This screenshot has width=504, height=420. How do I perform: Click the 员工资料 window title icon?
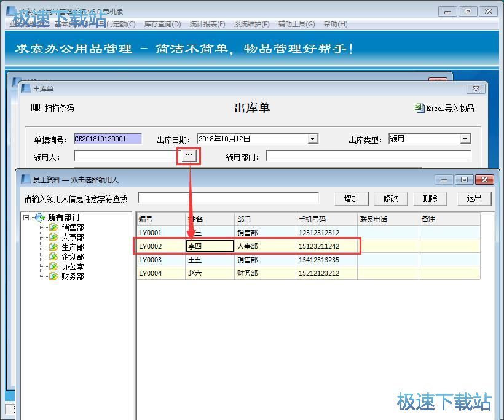[x=25, y=179]
